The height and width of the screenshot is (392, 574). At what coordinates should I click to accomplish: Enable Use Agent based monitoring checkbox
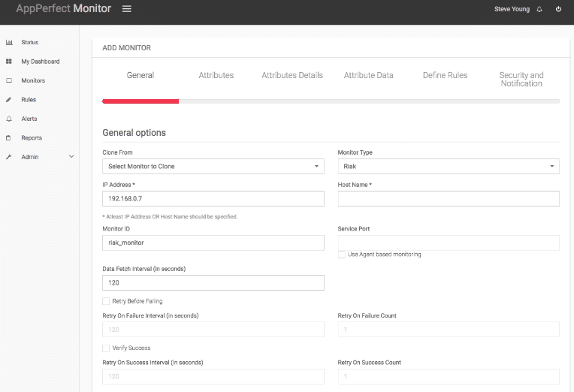342,255
